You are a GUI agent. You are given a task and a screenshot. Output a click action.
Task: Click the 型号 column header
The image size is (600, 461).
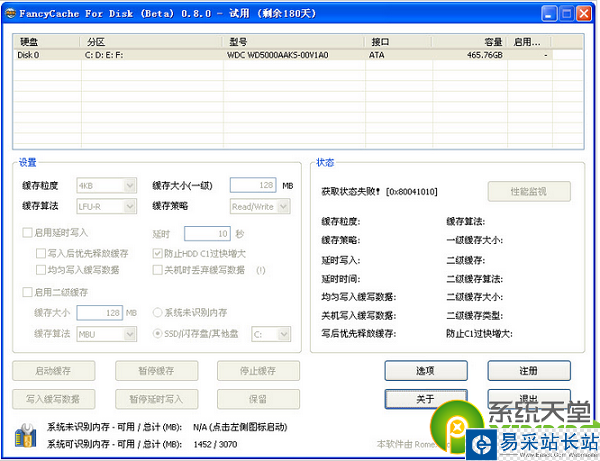tap(294, 42)
